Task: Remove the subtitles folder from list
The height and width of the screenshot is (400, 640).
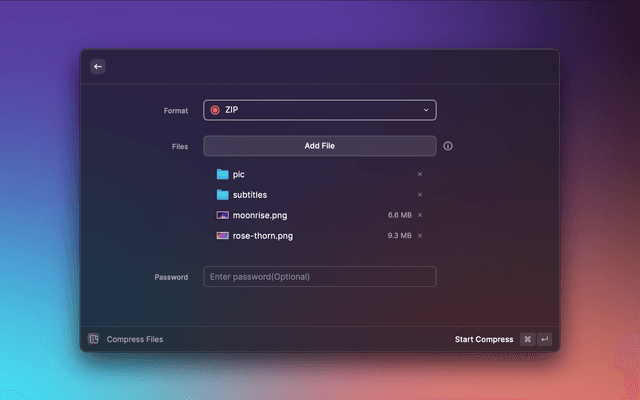Action: (x=420, y=195)
